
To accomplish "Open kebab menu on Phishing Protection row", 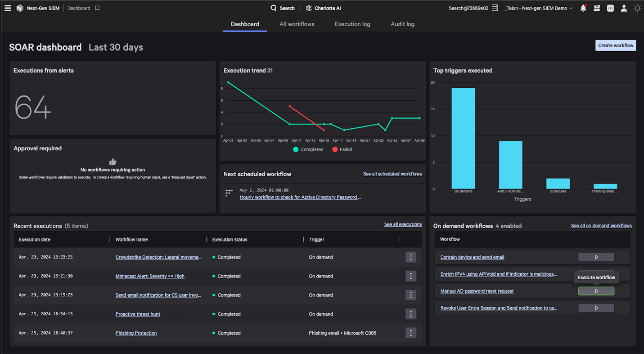I will (x=410, y=333).
